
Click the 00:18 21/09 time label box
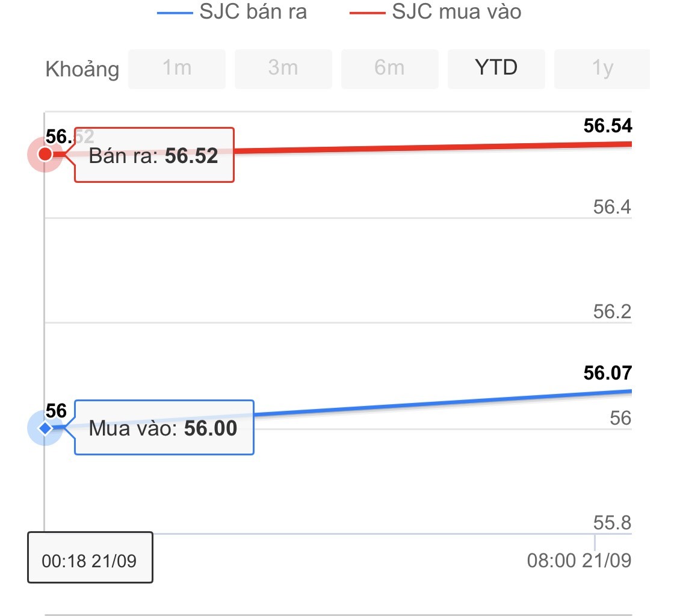click(90, 561)
